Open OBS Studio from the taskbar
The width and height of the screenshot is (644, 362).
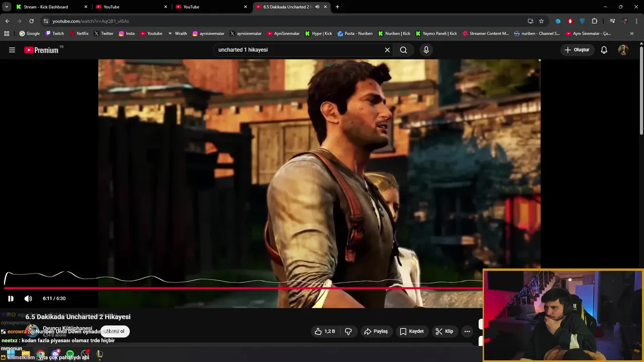[85, 354]
